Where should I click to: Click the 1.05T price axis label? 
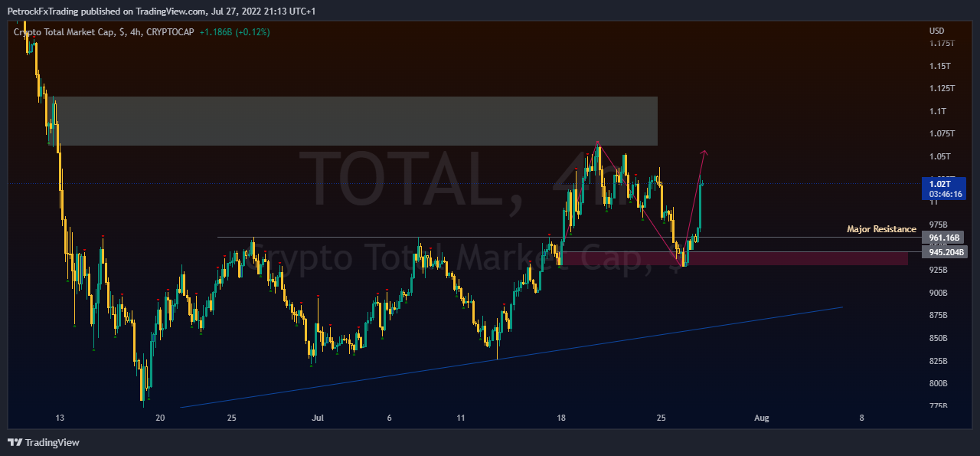coord(939,156)
